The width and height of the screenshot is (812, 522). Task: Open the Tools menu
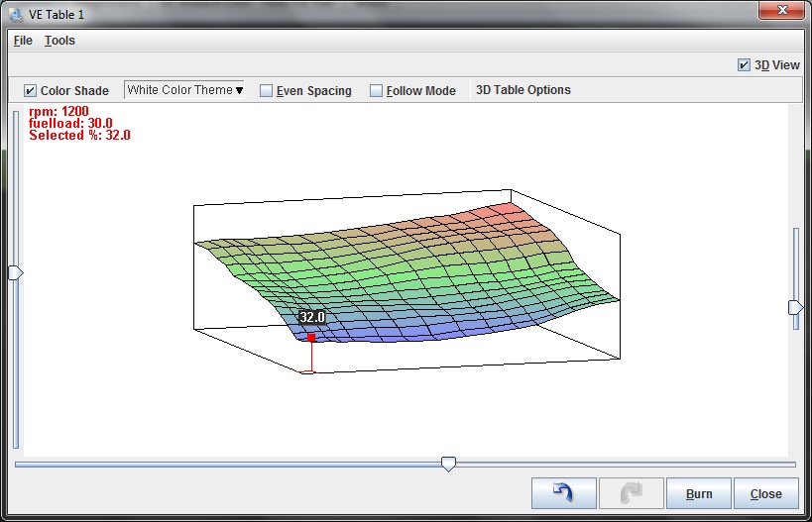[x=59, y=41]
